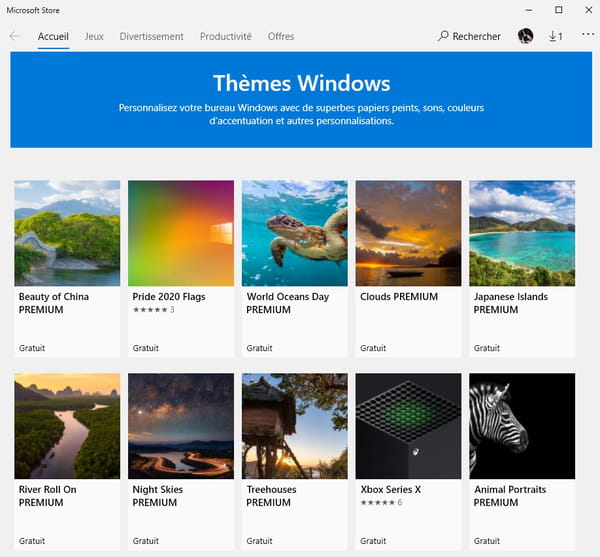Screen dimensions: 600x557
Task: Open the three-dot more menu
Action: [x=588, y=34]
